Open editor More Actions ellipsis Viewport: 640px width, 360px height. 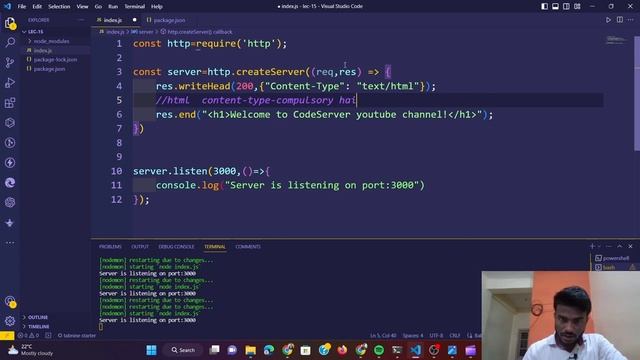631,20
